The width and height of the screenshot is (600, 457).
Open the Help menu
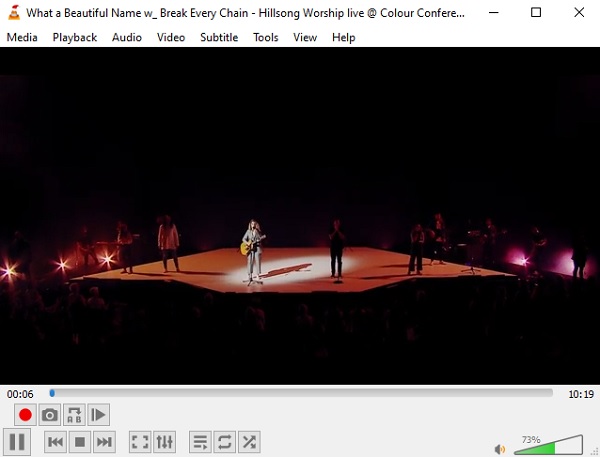click(x=344, y=38)
